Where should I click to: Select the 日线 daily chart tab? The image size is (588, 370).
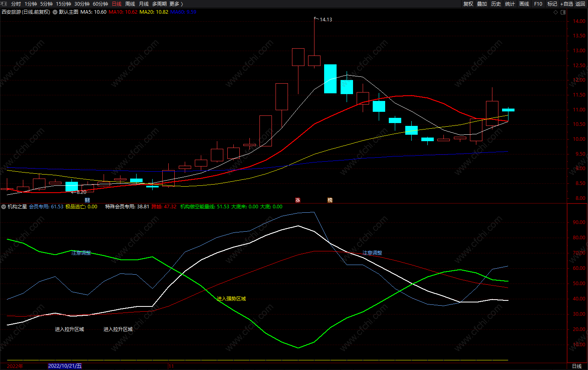(x=116, y=4)
